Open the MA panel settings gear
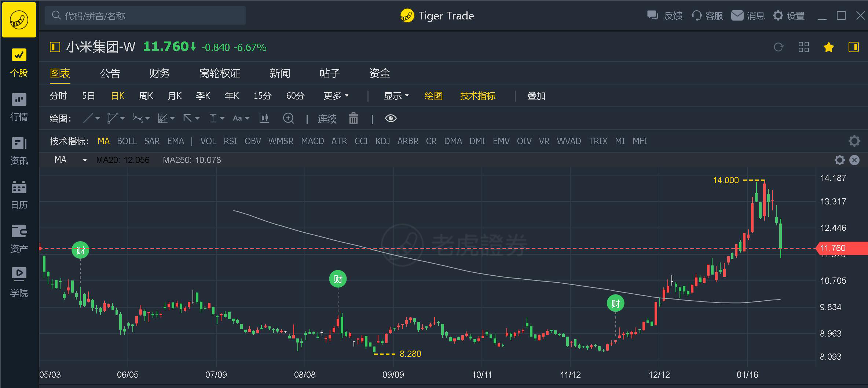 pos(839,160)
